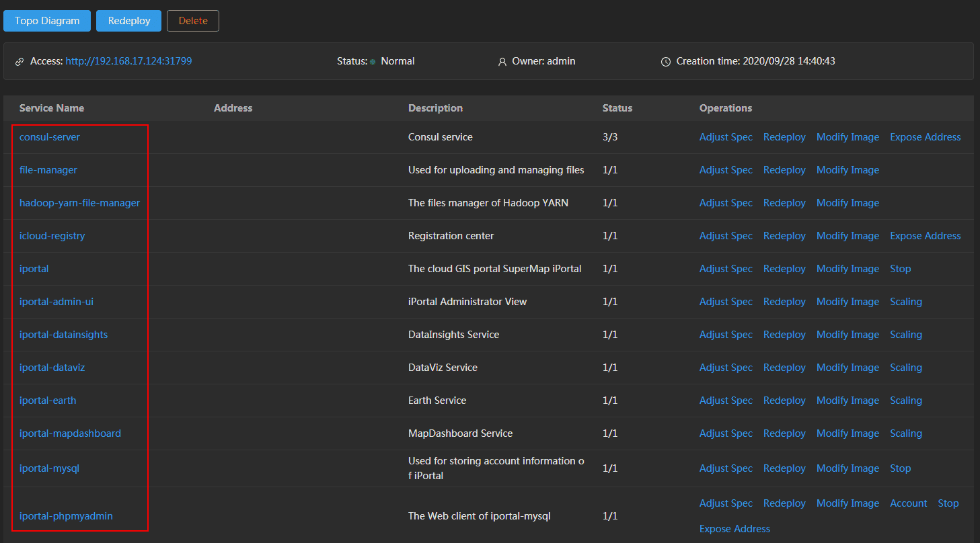Expose Address for icloud-registry
Screen dimensions: 980x543
click(x=925, y=236)
